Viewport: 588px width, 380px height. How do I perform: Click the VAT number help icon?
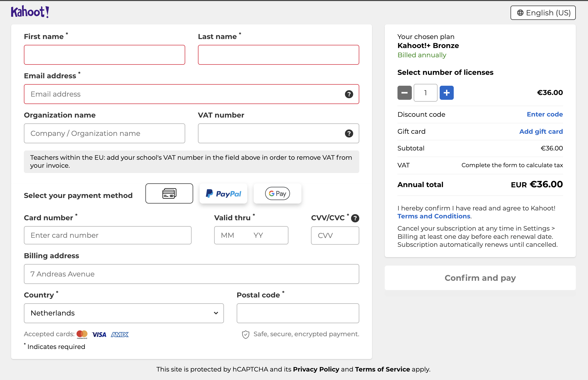(x=349, y=133)
